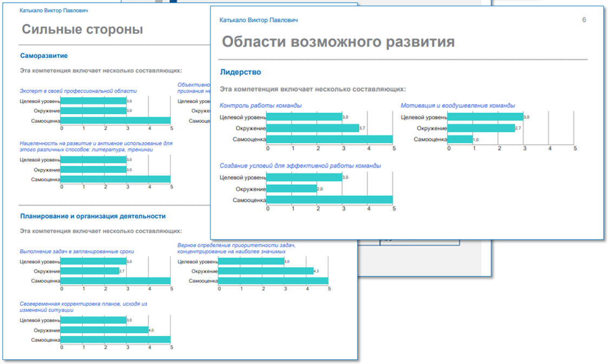Image resolution: width=608 pixels, height=364 pixels.
Task: Click the Самооценка bar valued 1,0
Action: [x=460, y=140]
